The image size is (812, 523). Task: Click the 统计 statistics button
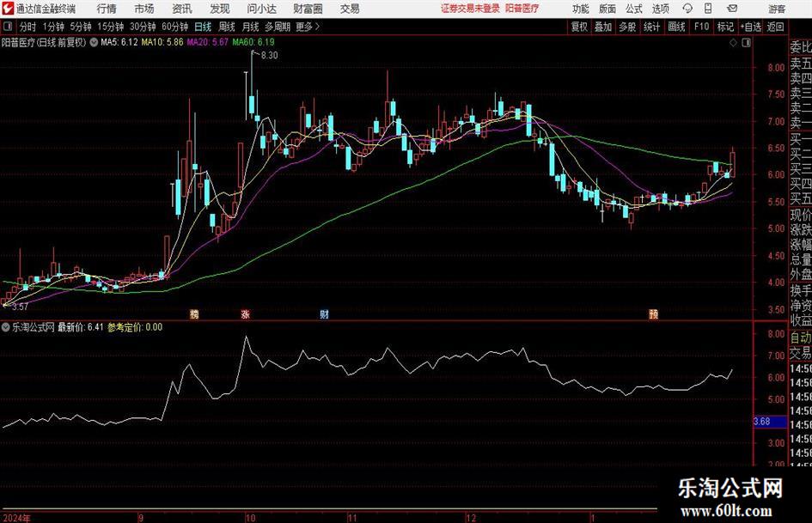point(651,27)
